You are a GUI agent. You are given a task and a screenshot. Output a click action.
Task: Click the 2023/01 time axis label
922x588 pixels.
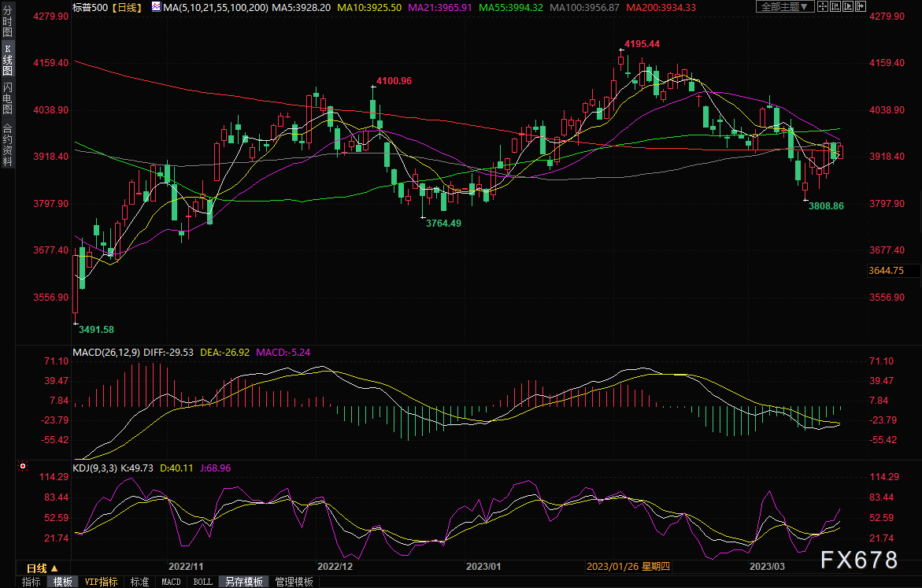[x=484, y=566]
